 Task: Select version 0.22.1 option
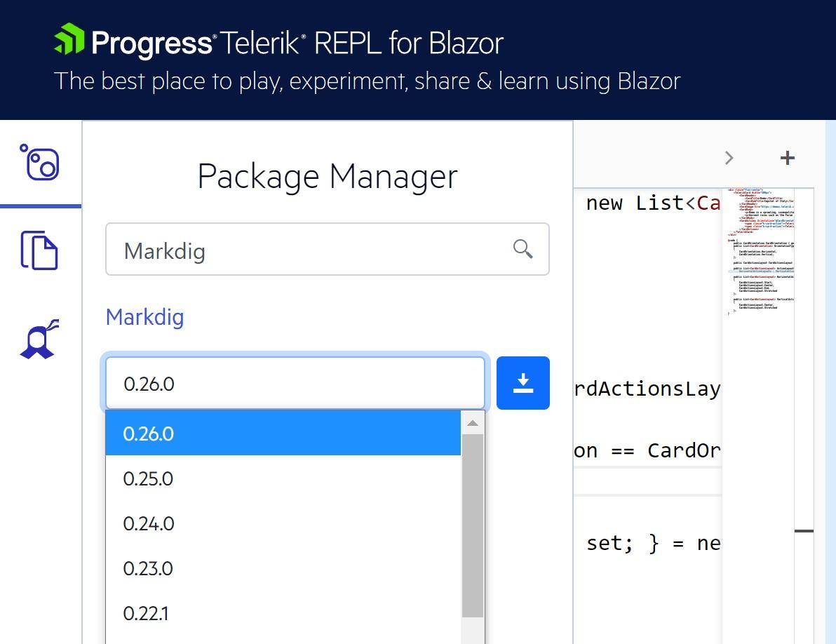[283, 613]
